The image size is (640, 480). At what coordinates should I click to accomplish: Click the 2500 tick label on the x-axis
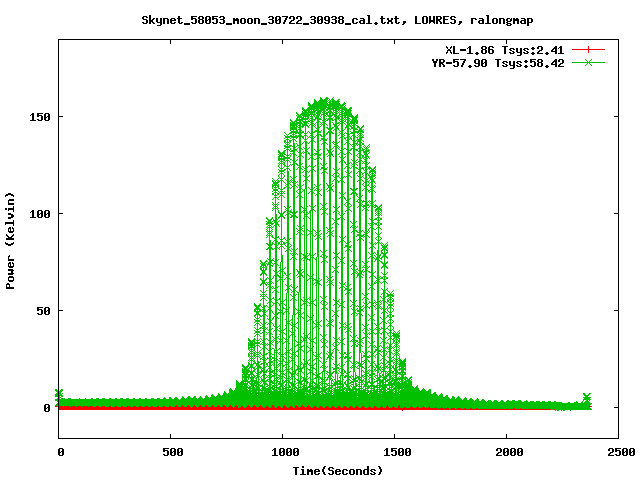coord(621,452)
